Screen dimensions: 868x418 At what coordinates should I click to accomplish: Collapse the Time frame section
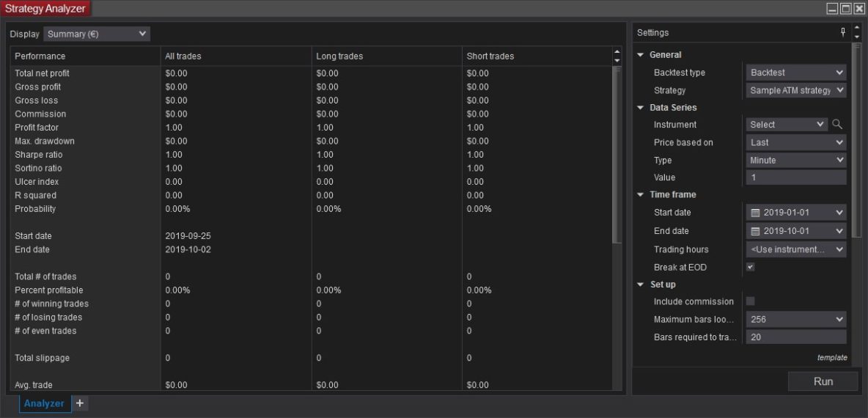pyautogui.click(x=641, y=194)
